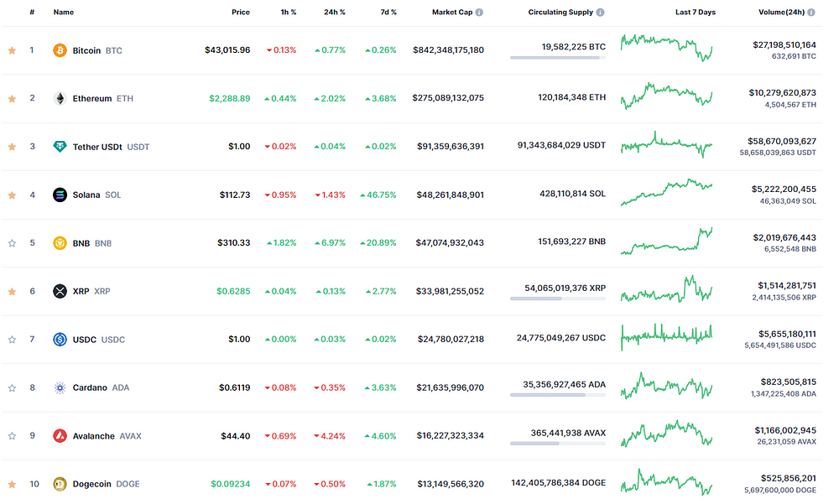Sort by Market Cap column header
839x504 pixels.
tap(452, 12)
